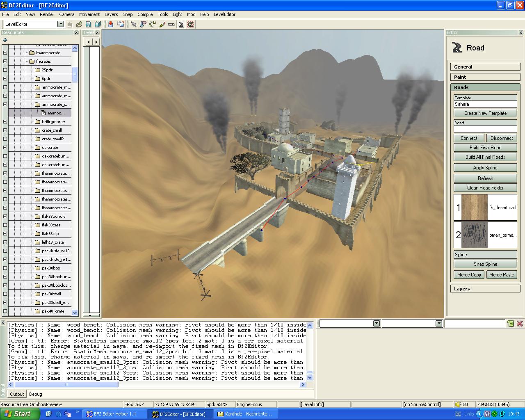The height and width of the screenshot is (420, 525).
Task: Click the Template name field with Sahara
Action: 485,104
